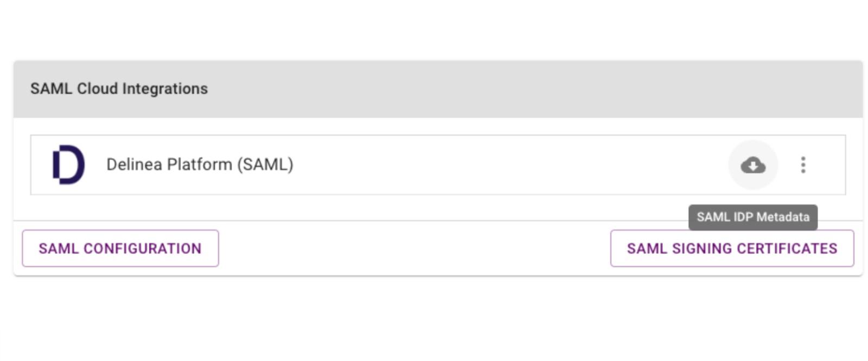Select the Delinea Platform (SAML) label
This screenshot has width=868, height=361.
tap(200, 164)
